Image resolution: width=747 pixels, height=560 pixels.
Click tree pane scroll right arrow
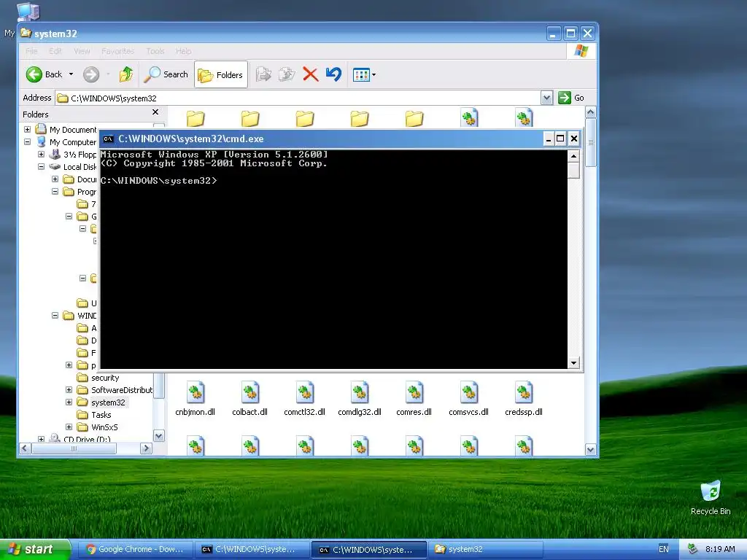[146, 448]
